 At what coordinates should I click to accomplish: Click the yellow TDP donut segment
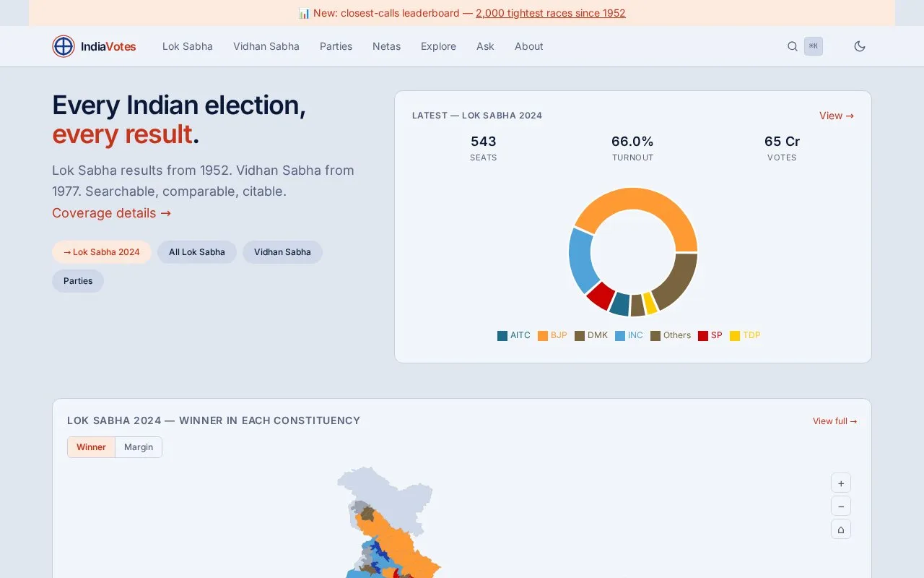pyautogui.click(x=650, y=303)
